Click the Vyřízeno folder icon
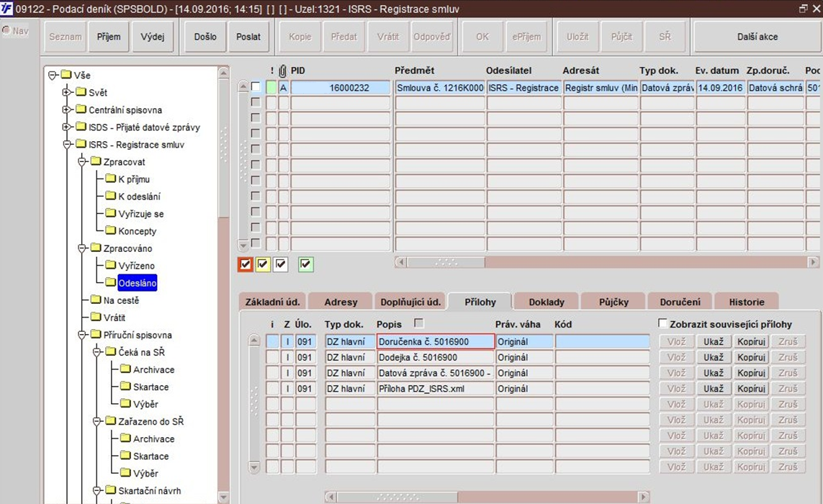 [110, 265]
